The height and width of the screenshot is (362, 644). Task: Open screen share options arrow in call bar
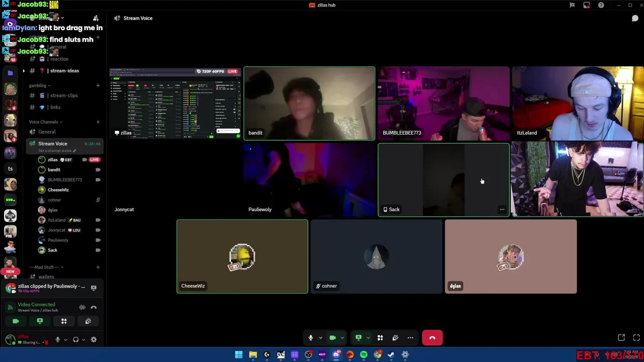coord(368,338)
